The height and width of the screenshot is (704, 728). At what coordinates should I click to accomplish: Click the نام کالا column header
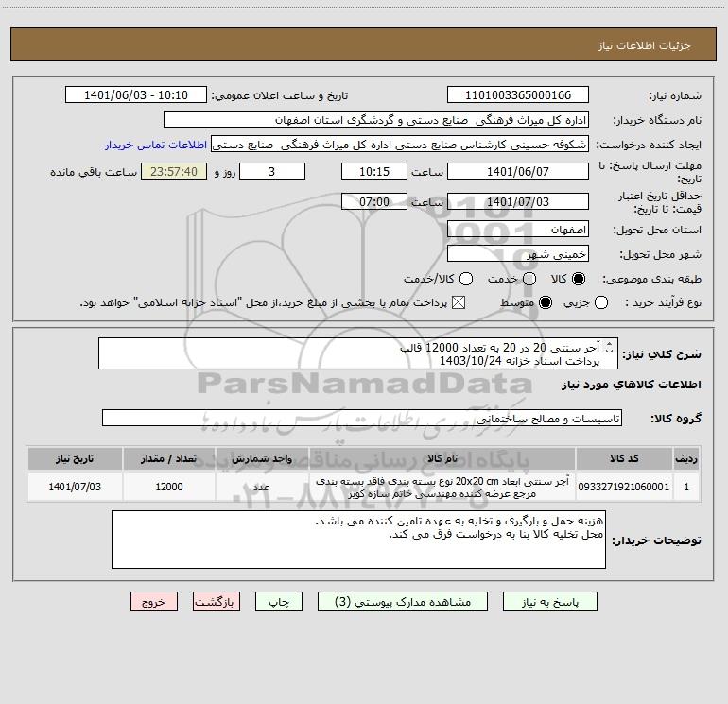[x=442, y=458]
